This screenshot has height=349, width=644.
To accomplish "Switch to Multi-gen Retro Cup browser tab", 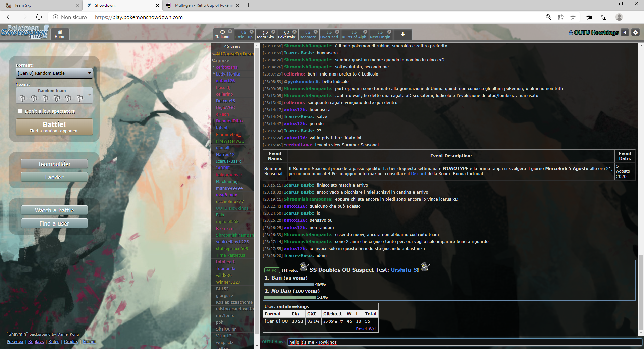I will [x=203, y=5].
